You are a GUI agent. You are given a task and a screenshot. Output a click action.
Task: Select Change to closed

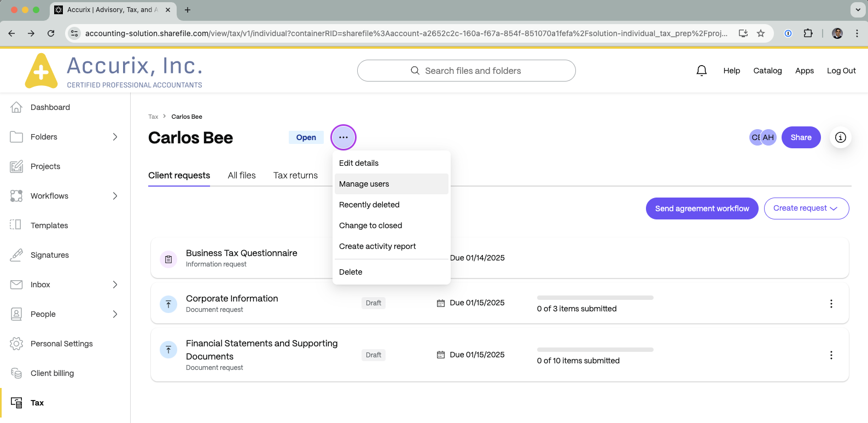point(392,225)
